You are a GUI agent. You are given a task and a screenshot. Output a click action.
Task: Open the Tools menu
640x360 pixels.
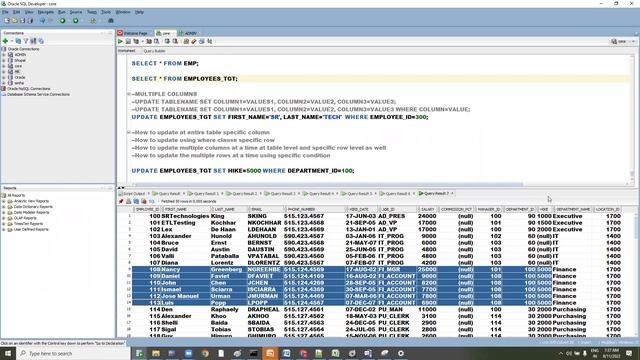(x=106, y=12)
